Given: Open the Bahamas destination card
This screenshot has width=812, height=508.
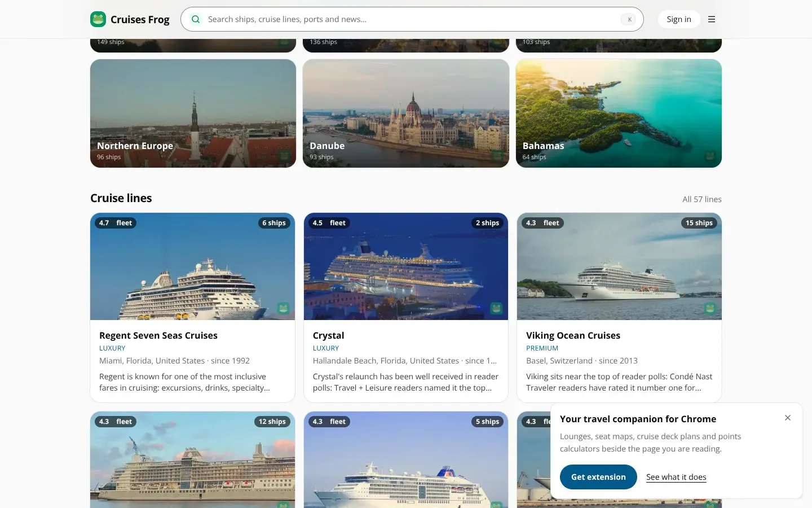Looking at the screenshot, I should (x=619, y=113).
